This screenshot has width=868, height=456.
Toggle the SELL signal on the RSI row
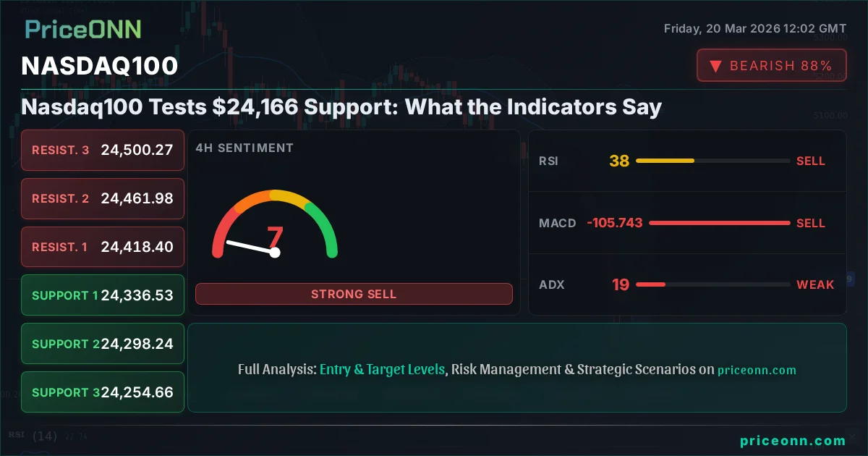pos(811,161)
